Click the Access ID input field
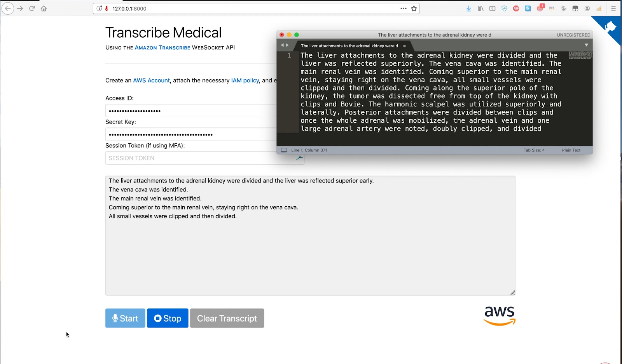622x364 pixels. (x=191, y=111)
